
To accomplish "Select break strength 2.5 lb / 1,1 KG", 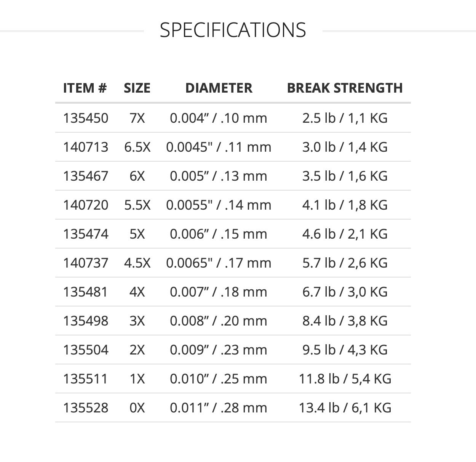I will pos(345,118).
